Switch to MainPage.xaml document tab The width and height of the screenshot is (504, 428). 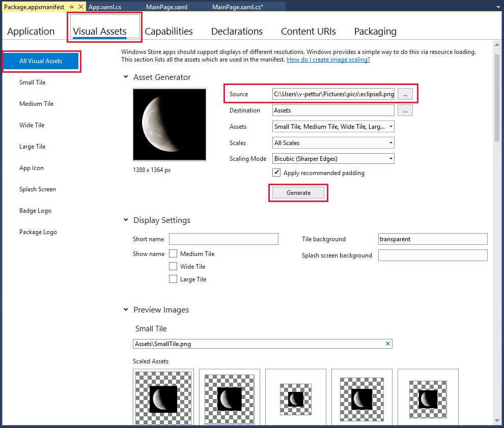pos(166,7)
